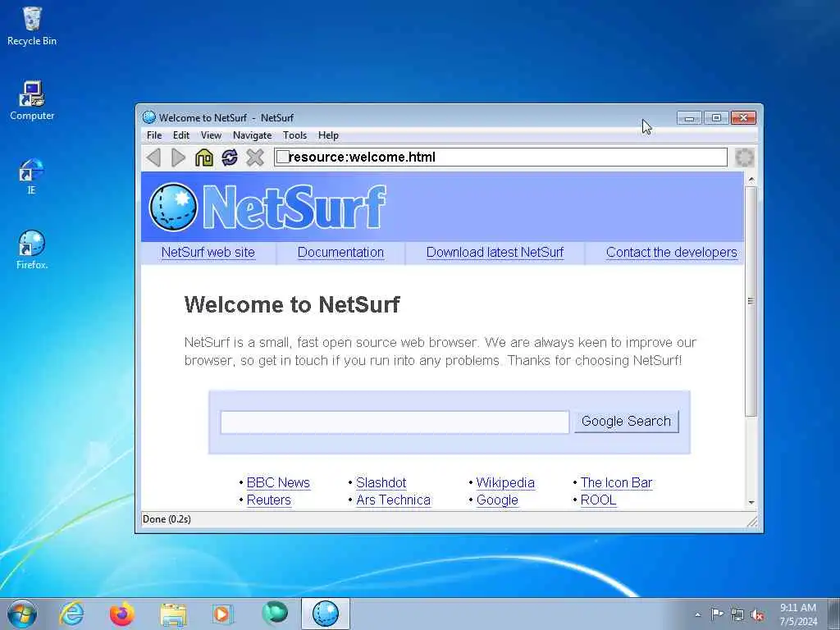Image resolution: width=840 pixels, height=630 pixels.
Task: Click the page favicon in the URL bar
Action: 282,157
